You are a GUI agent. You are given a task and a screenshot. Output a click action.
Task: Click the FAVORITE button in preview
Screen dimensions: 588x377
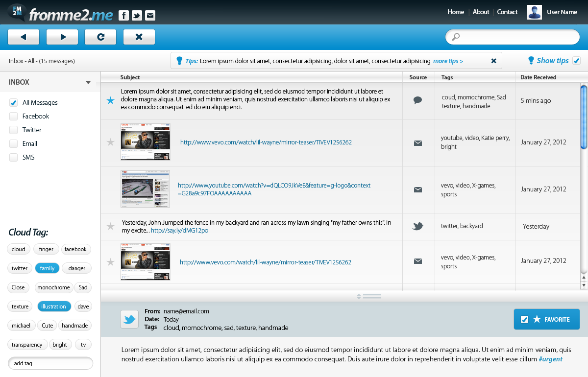coord(546,319)
